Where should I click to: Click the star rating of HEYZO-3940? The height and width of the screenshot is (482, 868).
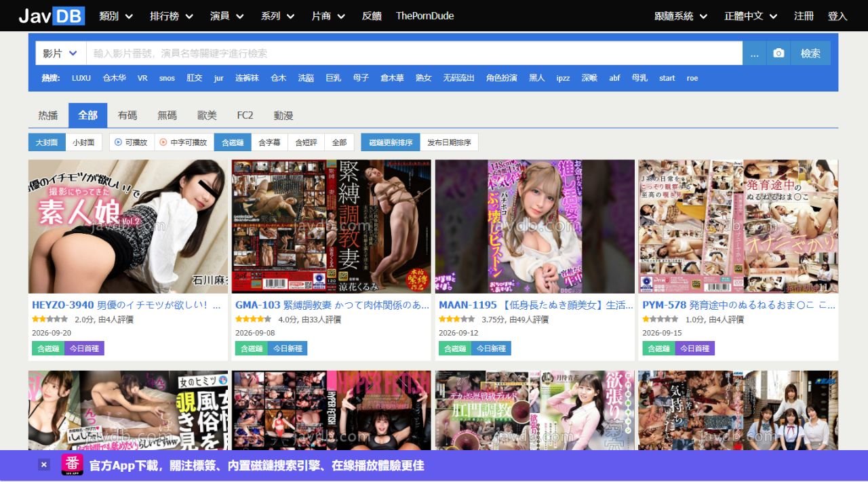click(x=50, y=319)
